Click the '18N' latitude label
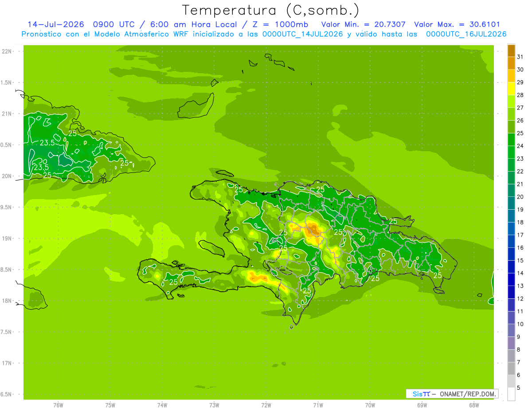Viewport: 532px width, 411px height. pyautogui.click(x=8, y=301)
